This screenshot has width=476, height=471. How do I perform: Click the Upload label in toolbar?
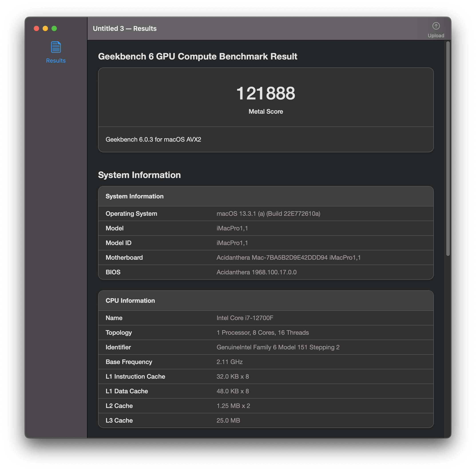pos(436,36)
